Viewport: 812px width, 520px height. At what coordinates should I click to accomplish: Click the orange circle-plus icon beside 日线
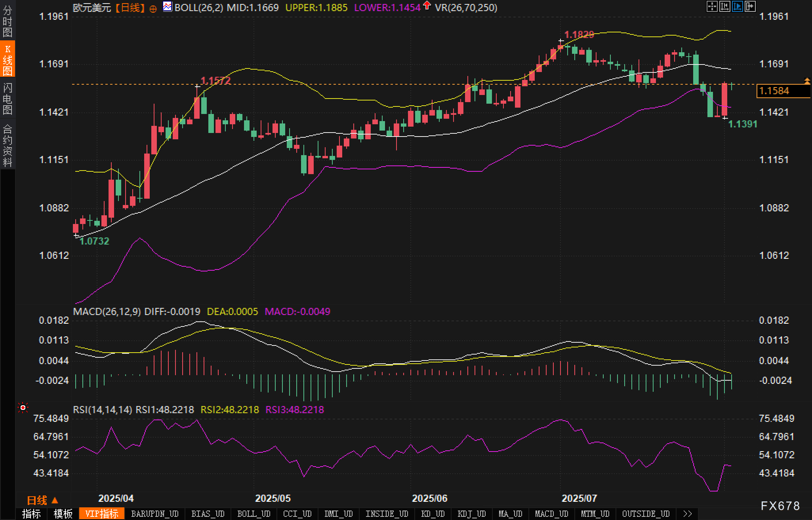coord(153,8)
